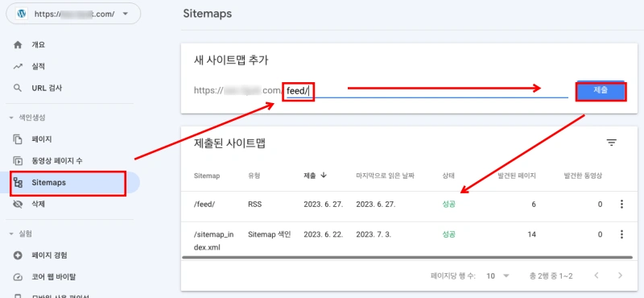Go to the previous page arrow
This screenshot has height=298, width=644.
(x=596, y=275)
